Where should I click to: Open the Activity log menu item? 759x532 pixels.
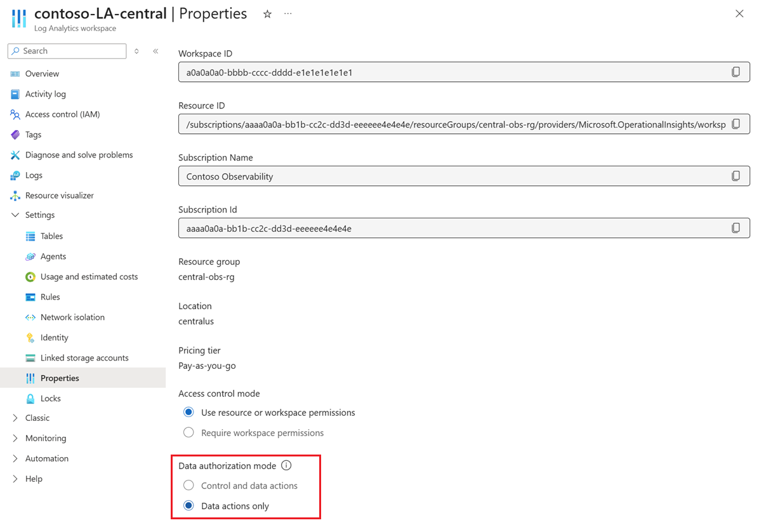pyautogui.click(x=46, y=94)
